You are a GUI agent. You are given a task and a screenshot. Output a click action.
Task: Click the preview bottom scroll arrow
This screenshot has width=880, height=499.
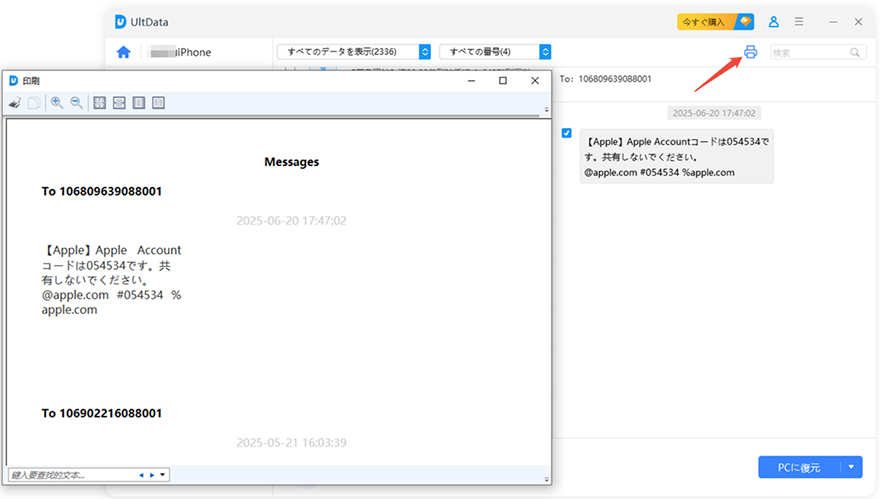[x=547, y=479]
